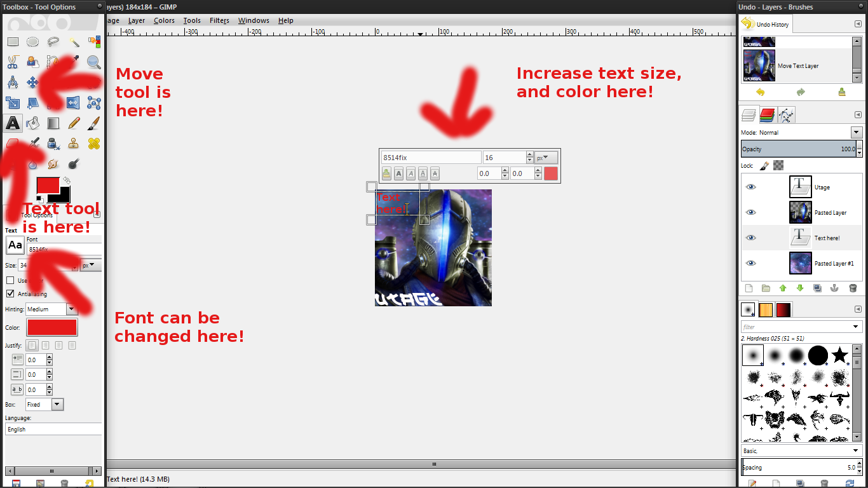Image resolution: width=868 pixels, height=488 pixels.
Task: Switch to the Paths tab
Action: coord(786,115)
